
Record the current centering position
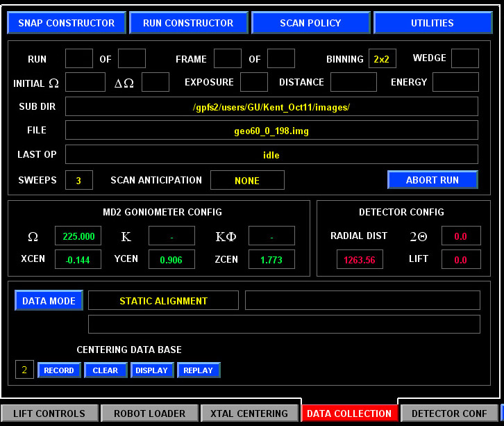click(59, 370)
